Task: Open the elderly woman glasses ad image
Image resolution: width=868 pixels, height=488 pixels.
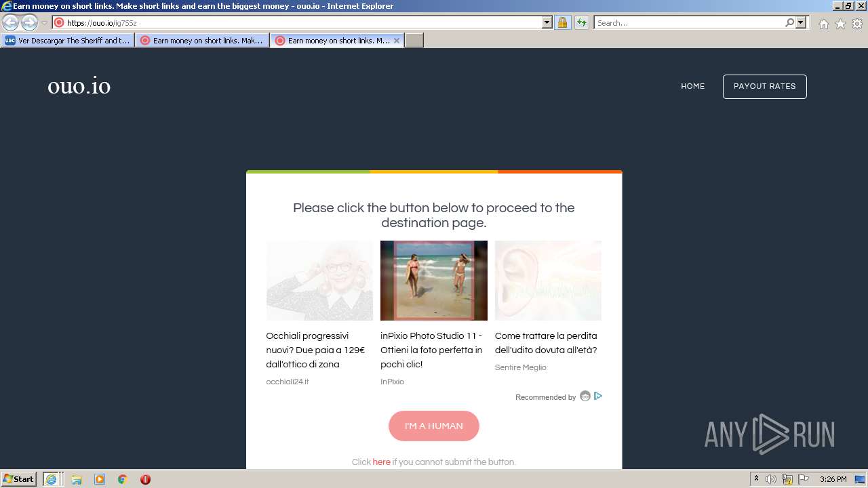Action: pyautogui.click(x=319, y=281)
